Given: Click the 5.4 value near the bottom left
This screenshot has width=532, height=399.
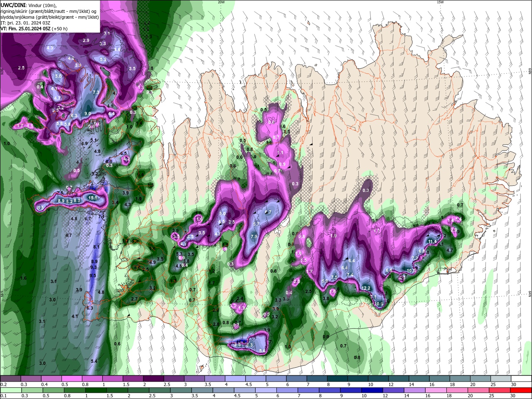Looking at the screenshot, I should point(94,361).
